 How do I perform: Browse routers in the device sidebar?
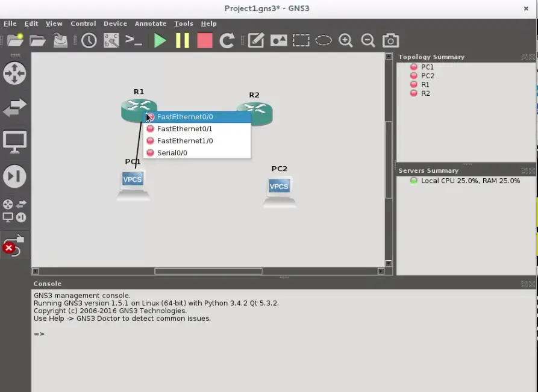14,73
